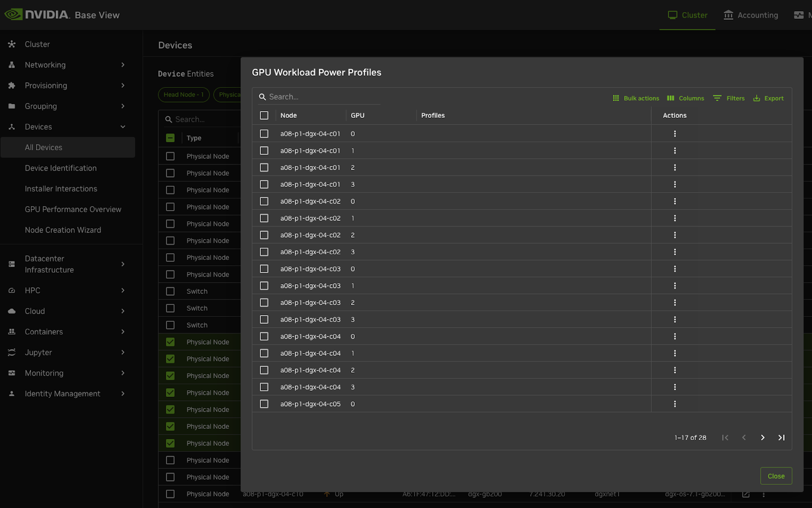The image size is (812, 508).
Task: Go to next page of results
Action: [x=762, y=437]
